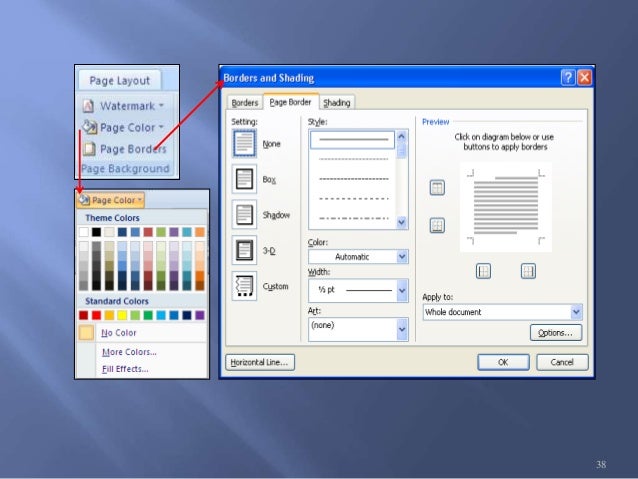
Task: Click the Options... button
Action: (x=555, y=333)
